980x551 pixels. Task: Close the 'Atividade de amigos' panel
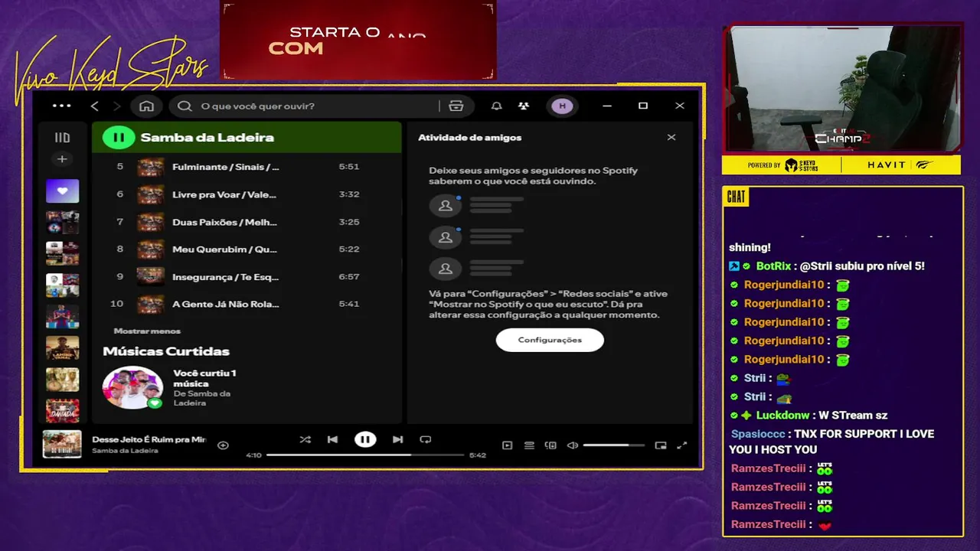[671, 138]
